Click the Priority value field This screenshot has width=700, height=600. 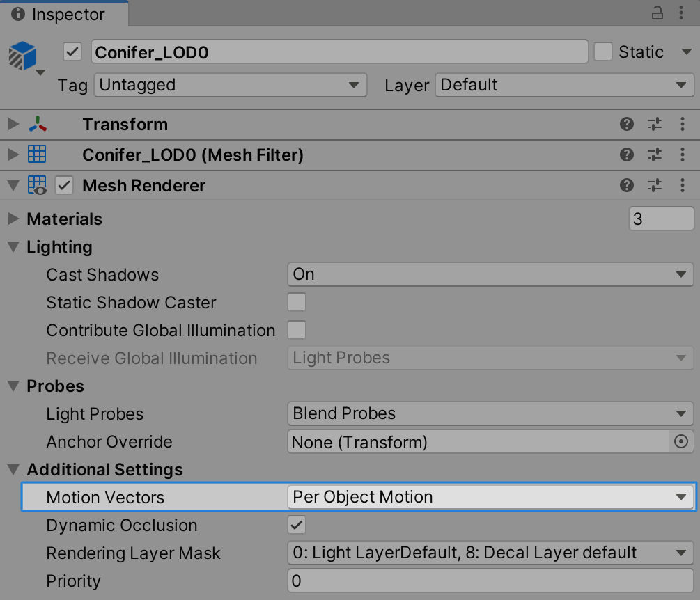click(x=490, y=581)
